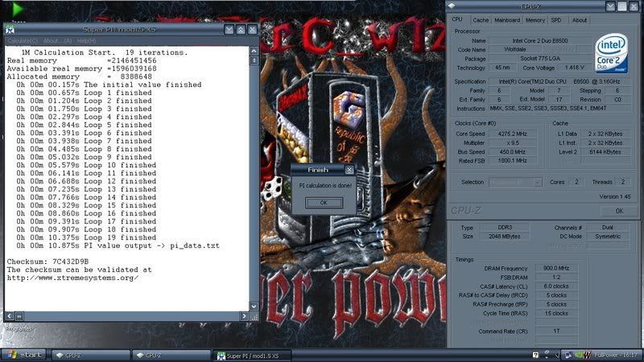Open the Calculate(C) menu in Super PI
Screen dimensions: 644x362
tap(23, 41)
